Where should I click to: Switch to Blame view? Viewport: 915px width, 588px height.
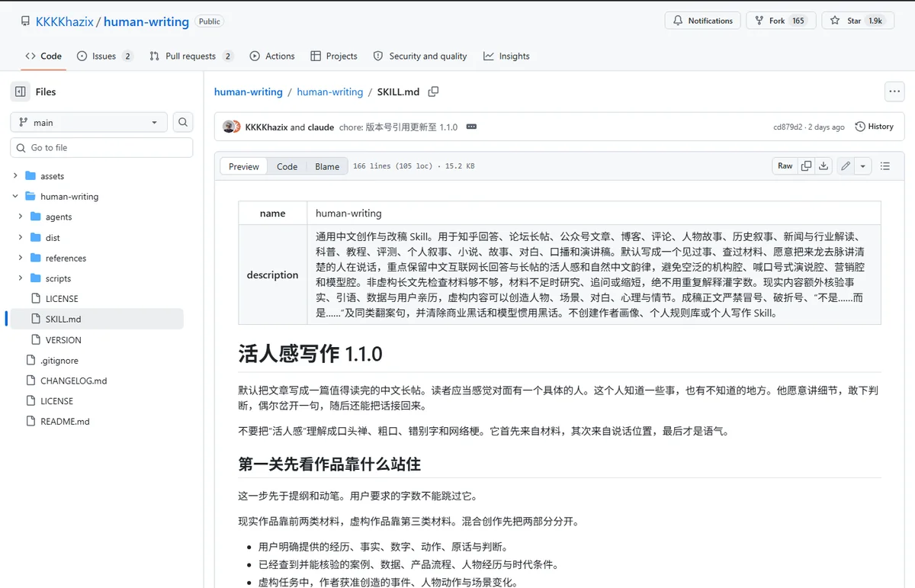point(327,166)
